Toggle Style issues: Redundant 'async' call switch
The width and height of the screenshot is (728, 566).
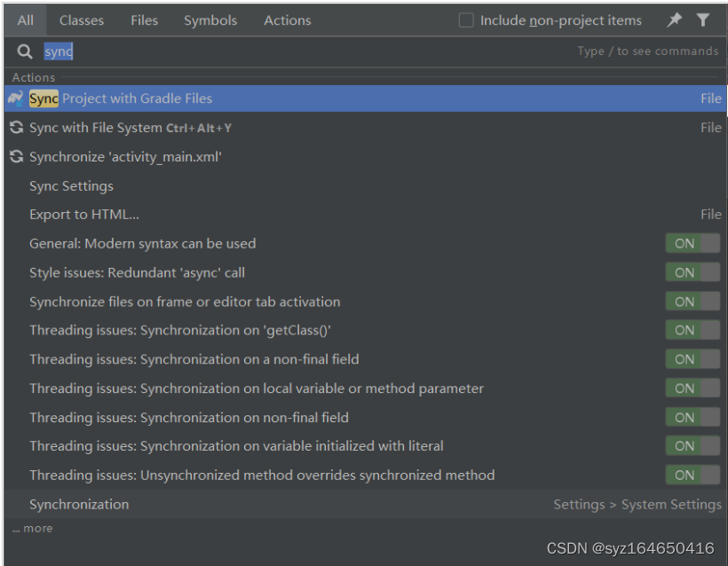coord(692,272)
